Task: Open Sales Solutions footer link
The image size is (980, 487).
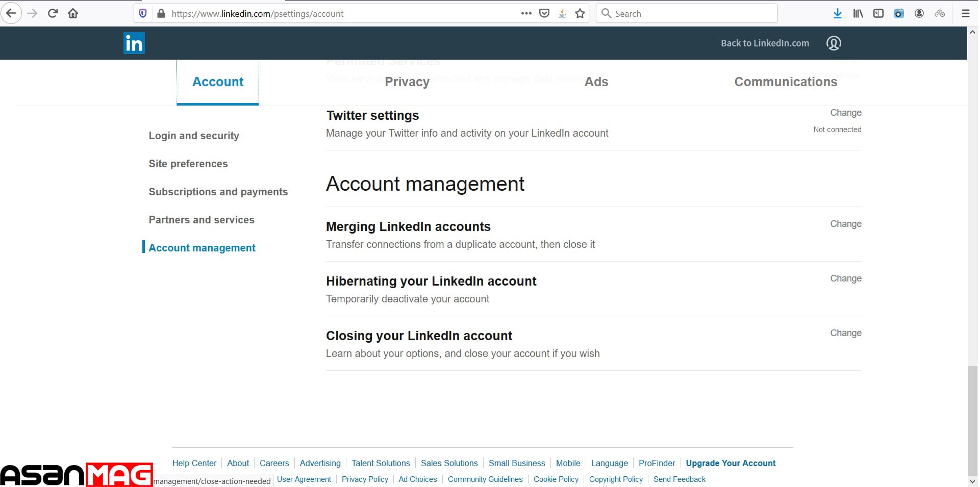Action: (x=449, y=463)
